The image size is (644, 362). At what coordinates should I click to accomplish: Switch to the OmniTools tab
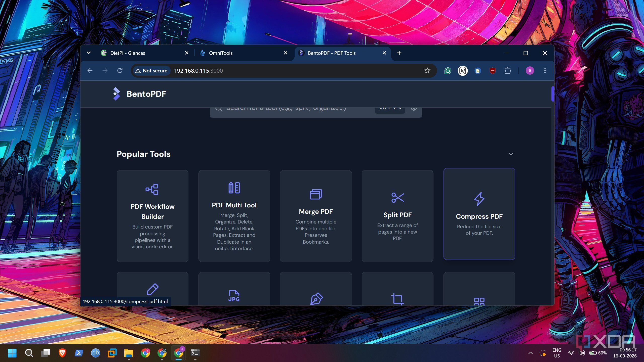(244, 53)
